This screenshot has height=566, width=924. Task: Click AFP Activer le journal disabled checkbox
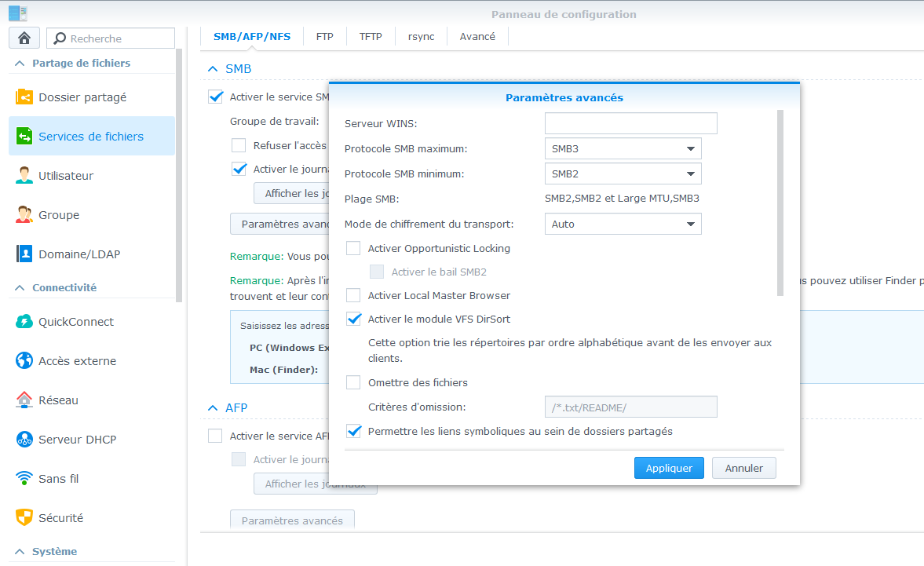239,459
